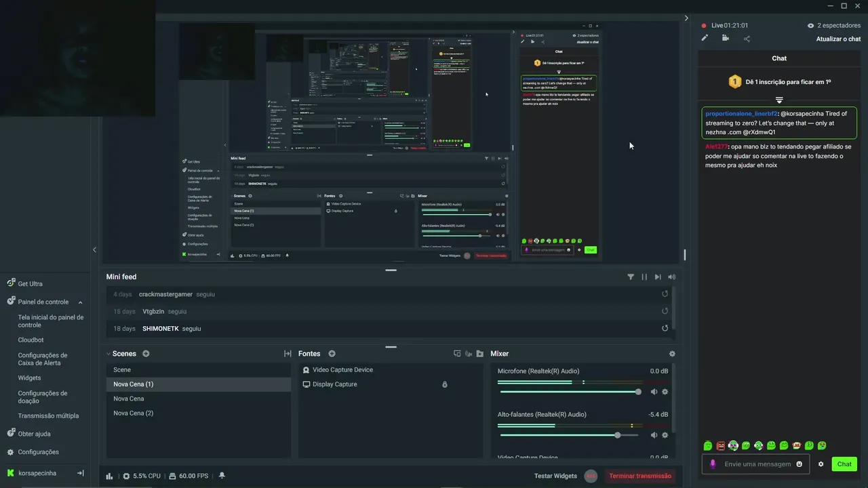Image resolution: width=868 pixels, height=488 pixels.
Task: Open Configurações de doação
Action: [43, 397]
